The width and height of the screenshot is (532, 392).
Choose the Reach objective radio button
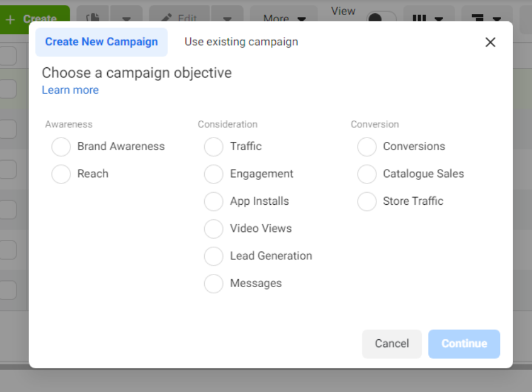(x=61, y=174)
